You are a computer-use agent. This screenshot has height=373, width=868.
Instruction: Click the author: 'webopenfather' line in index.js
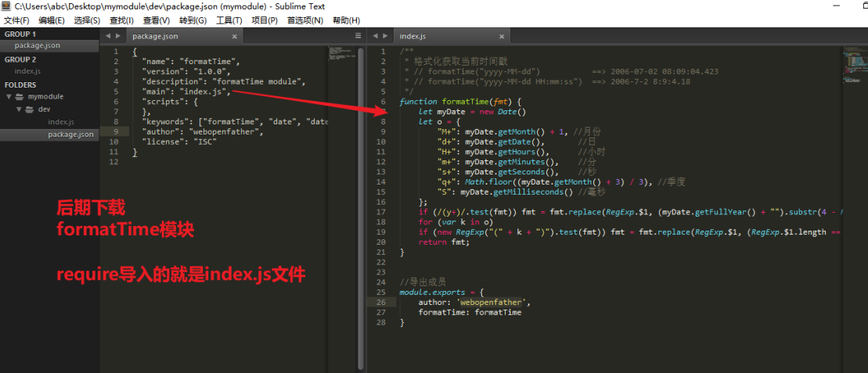click(x=474, y=302)
